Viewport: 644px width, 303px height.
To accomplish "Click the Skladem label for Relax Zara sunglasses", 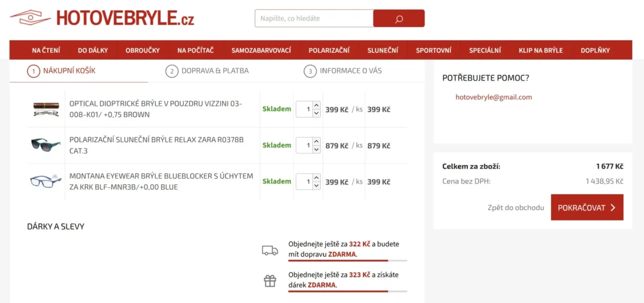I will tap(277, 145).
